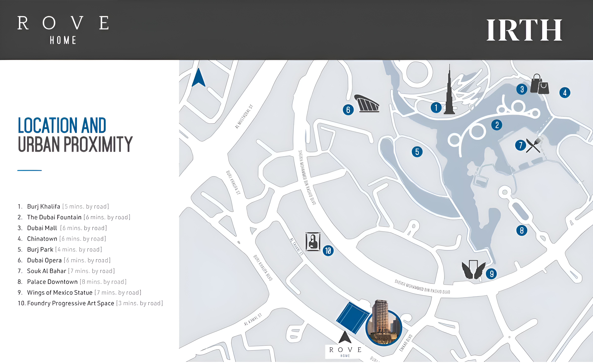This screenshot has width=593, height=364.
Task: Click map marker number 4
Action: click(x=565, y=93)
